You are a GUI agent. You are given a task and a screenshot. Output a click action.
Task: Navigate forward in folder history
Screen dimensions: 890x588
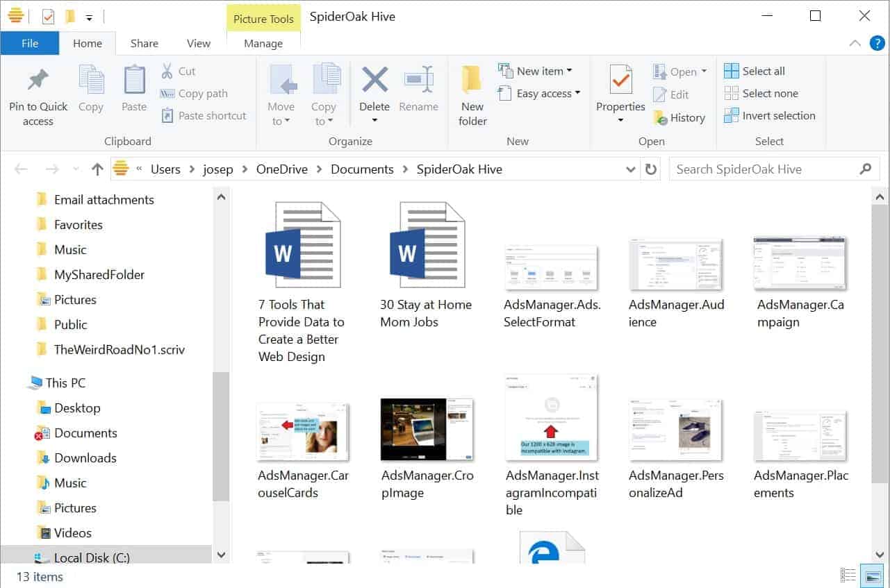click(x=52, y=169)
